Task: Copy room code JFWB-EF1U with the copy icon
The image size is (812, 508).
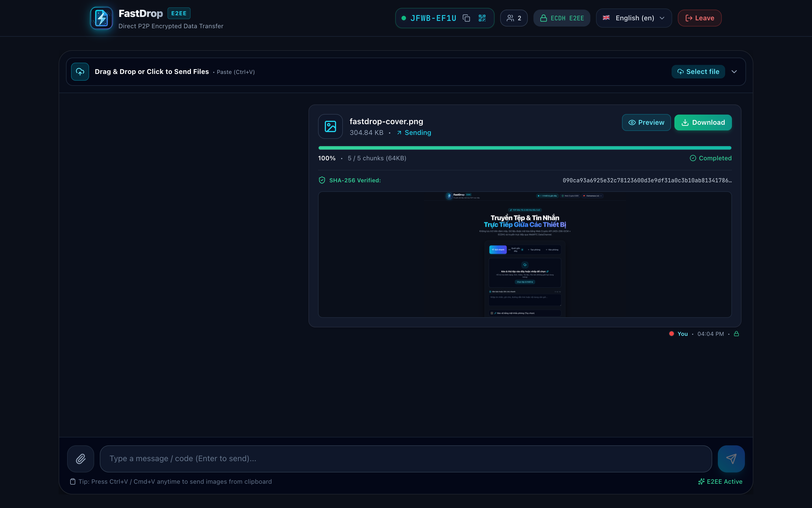Action: tap(466, 18)
